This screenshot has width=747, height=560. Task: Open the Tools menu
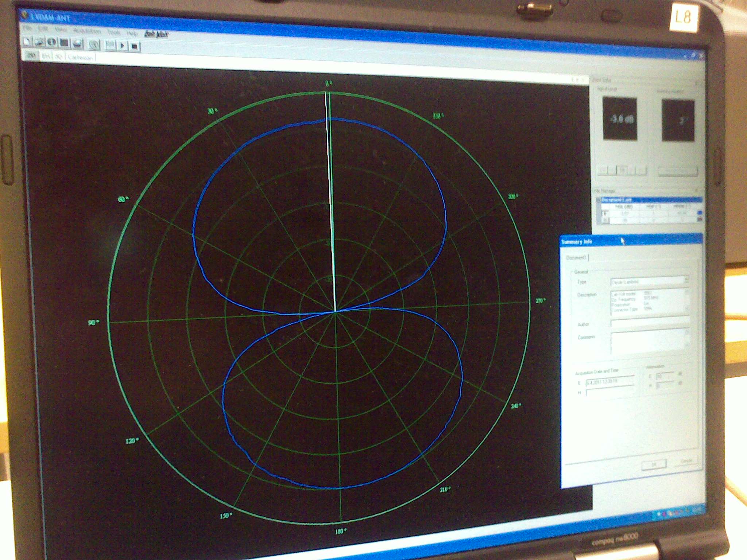coord(114,32)
